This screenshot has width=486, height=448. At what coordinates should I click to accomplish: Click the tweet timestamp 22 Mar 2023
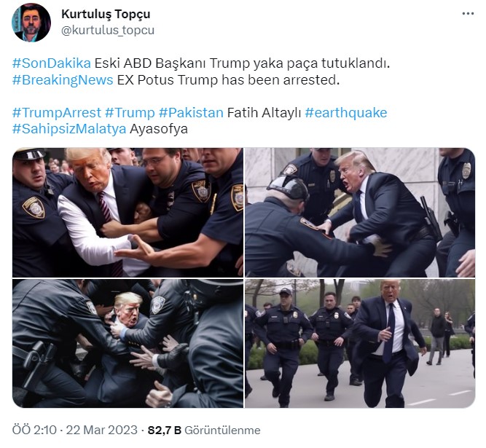(75, 430)
